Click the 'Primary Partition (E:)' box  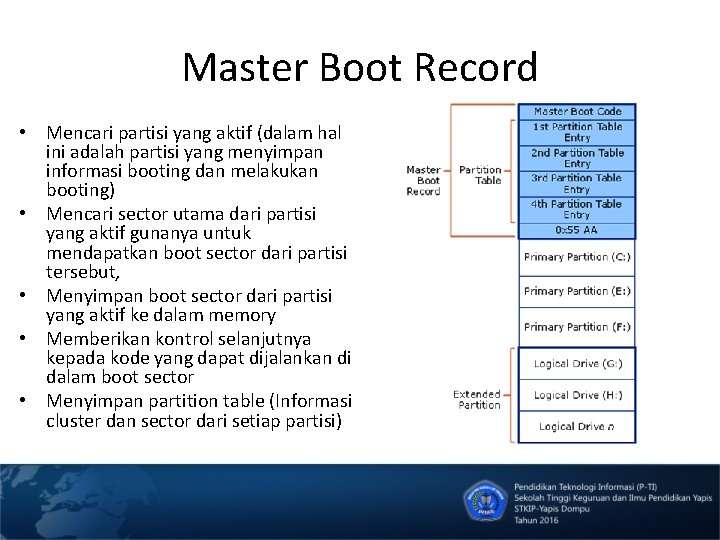pos(577,292)
